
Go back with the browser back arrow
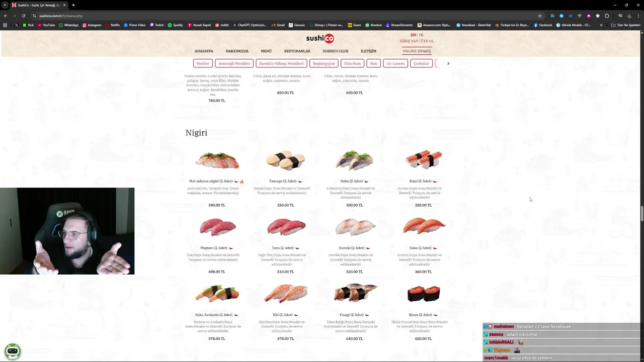pos(6,16)
